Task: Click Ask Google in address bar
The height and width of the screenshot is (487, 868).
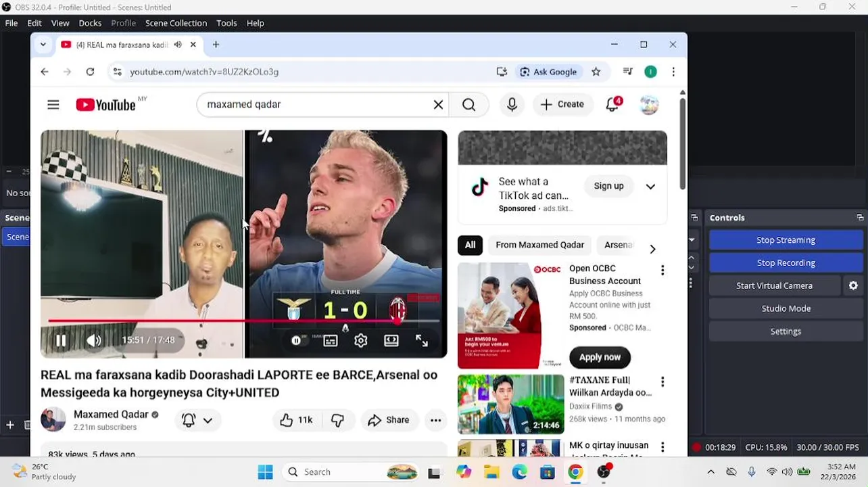Action: (548, 72)
